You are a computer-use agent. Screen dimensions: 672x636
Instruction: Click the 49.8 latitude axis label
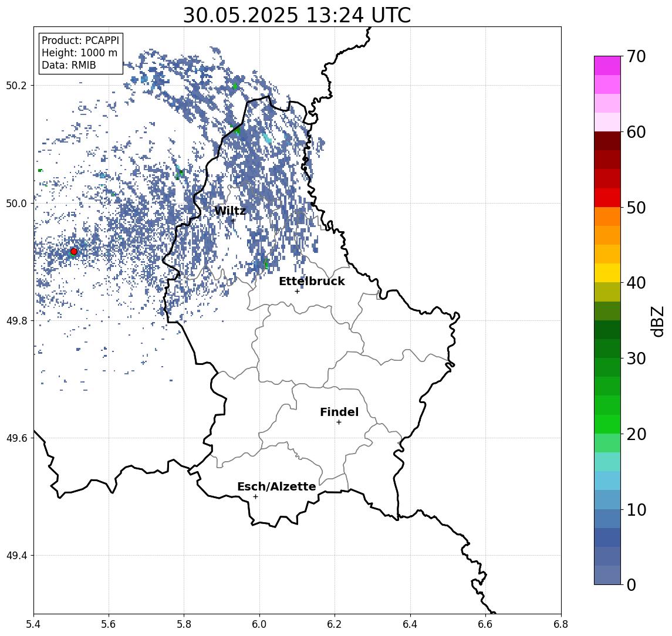16,320
